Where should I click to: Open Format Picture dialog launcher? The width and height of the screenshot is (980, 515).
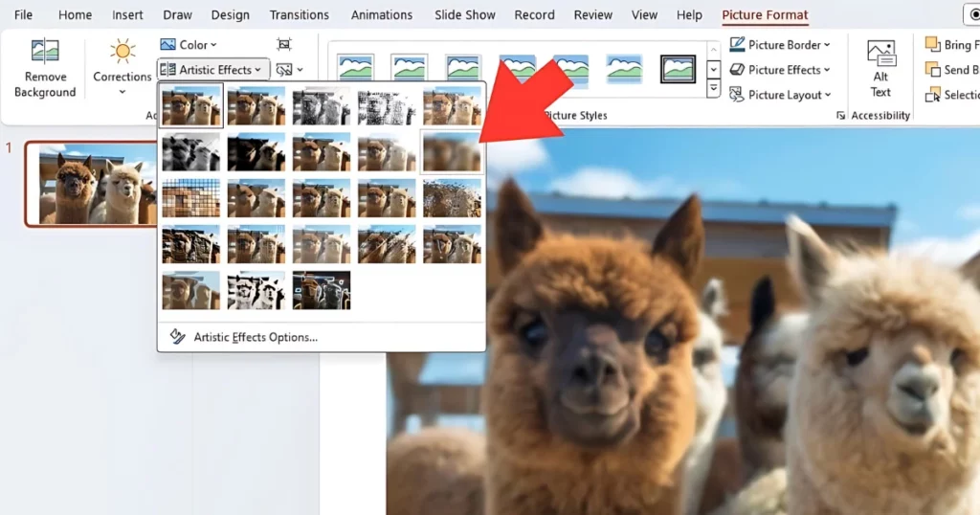click(x=840, y=116)
